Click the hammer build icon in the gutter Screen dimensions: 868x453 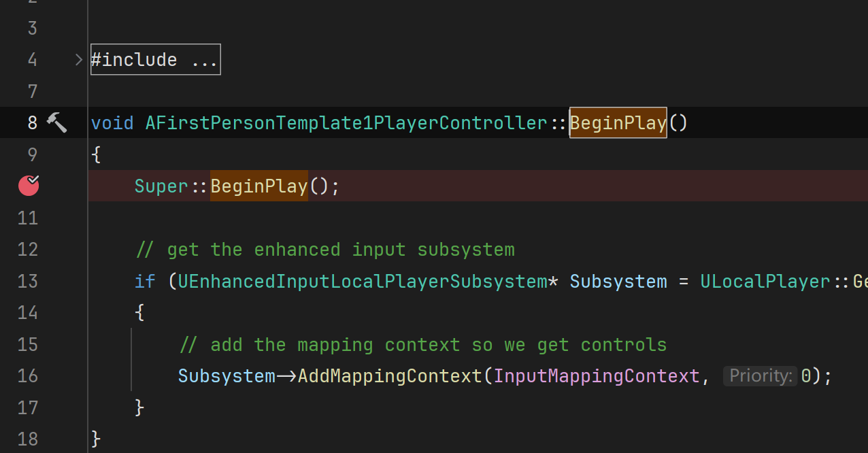click(x=56, y=122)
